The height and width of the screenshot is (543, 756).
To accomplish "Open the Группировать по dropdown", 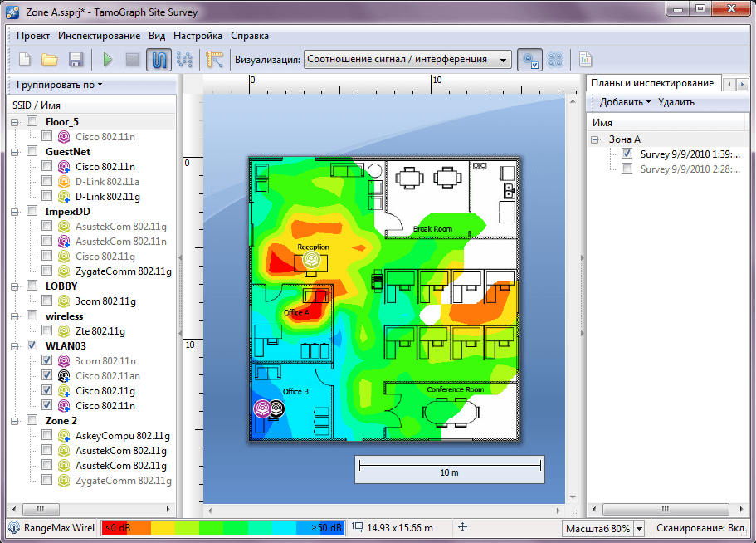I will point(59,85).
